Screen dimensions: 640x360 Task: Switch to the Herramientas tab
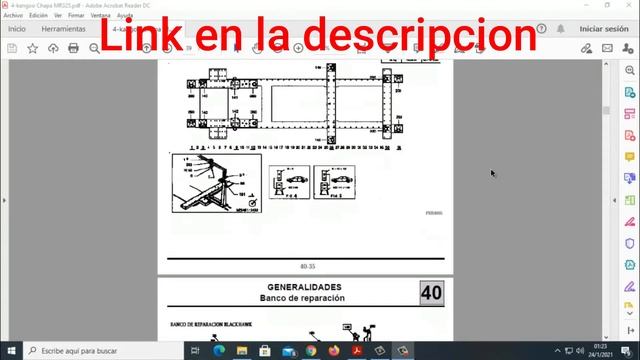(64, 29)
